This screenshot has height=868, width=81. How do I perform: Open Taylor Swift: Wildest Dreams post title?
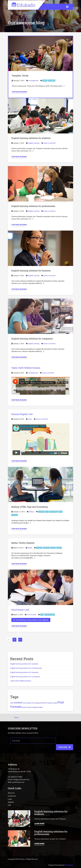tap(26, 368)
